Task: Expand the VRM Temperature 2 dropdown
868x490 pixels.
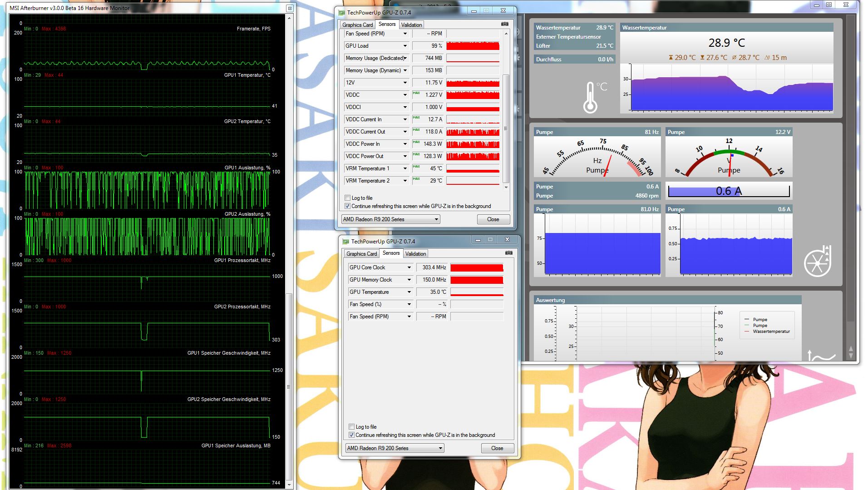Action: click(405, 181)
